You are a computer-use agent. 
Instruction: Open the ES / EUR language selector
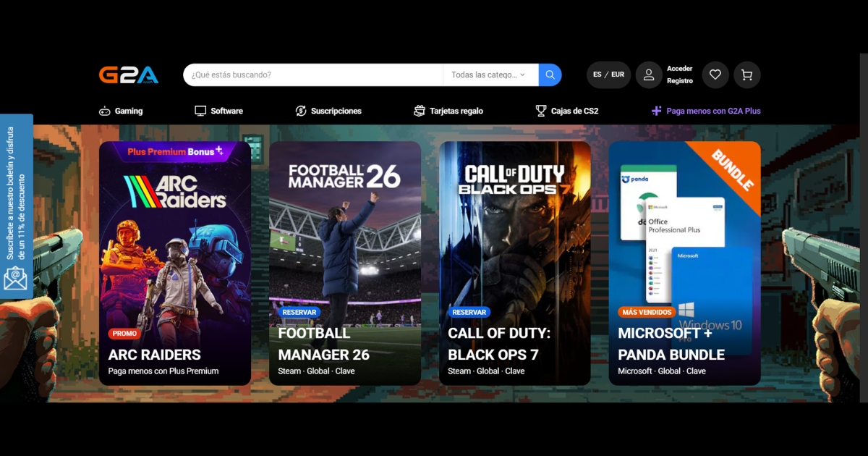coord(608,75)
